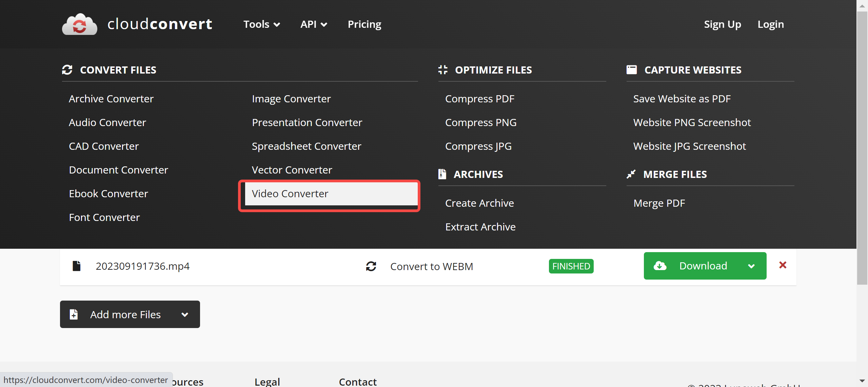Collapse the Tools menu in navbar

pos(261,24)
